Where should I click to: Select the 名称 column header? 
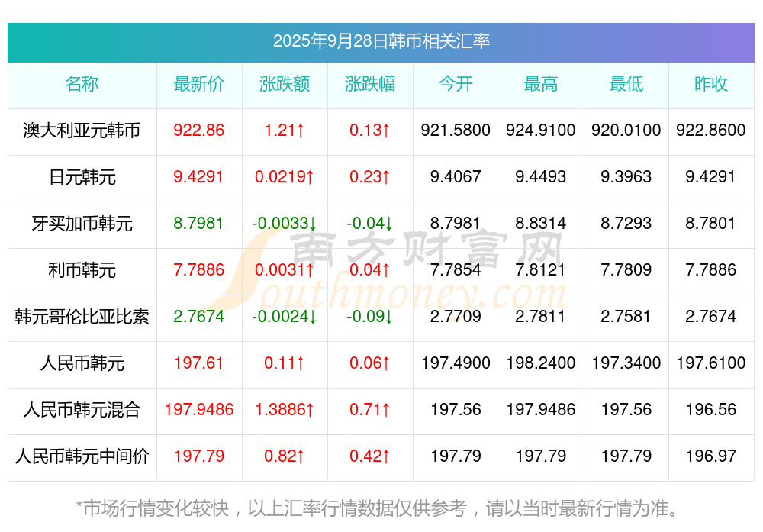pyautogui.click(x=82, y=84)
